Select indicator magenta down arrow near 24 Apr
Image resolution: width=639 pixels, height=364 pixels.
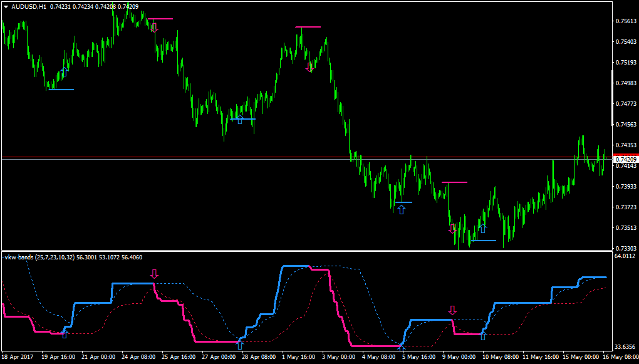coord(154,274)
